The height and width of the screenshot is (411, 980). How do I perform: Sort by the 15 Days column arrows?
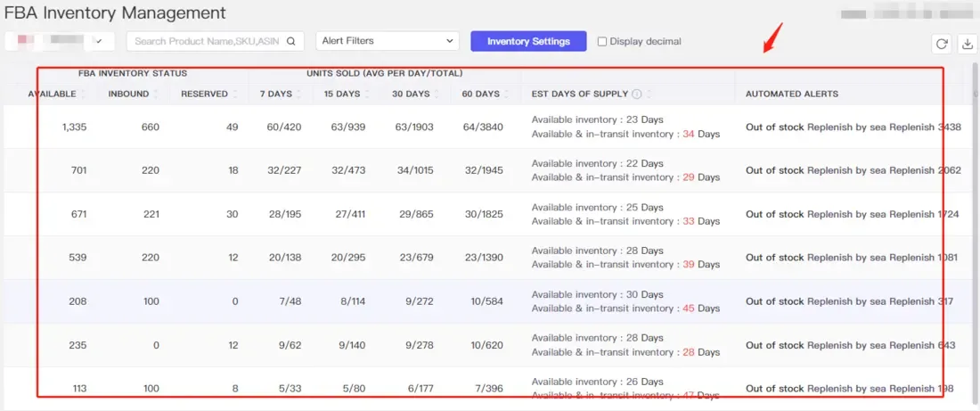367,95
